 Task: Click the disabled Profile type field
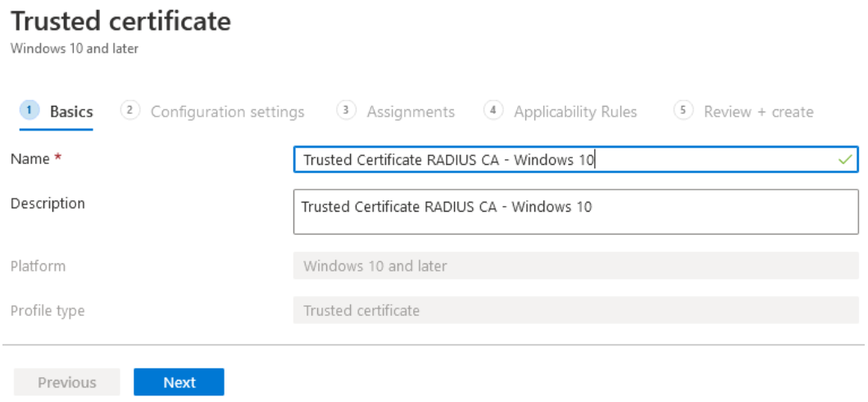(575, 310)
